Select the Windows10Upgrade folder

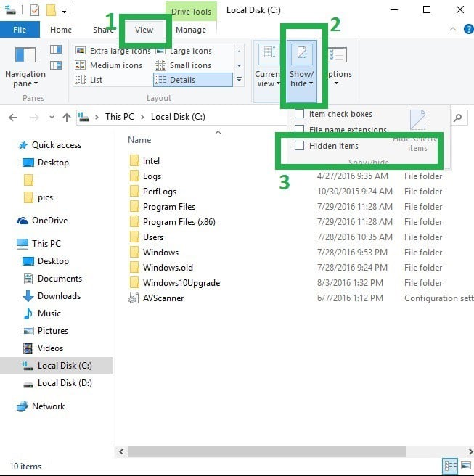pyautogui.click(x=181, y=283)
